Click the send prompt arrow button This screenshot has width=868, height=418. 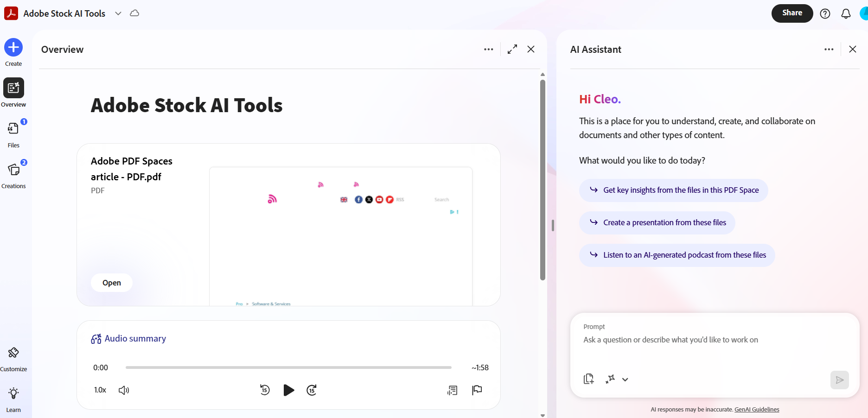839,380
